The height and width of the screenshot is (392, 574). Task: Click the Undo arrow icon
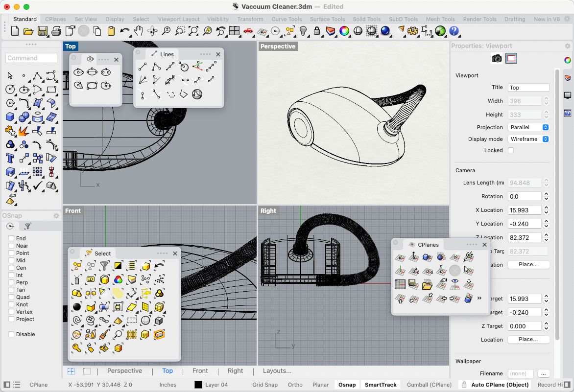point(125,31)
